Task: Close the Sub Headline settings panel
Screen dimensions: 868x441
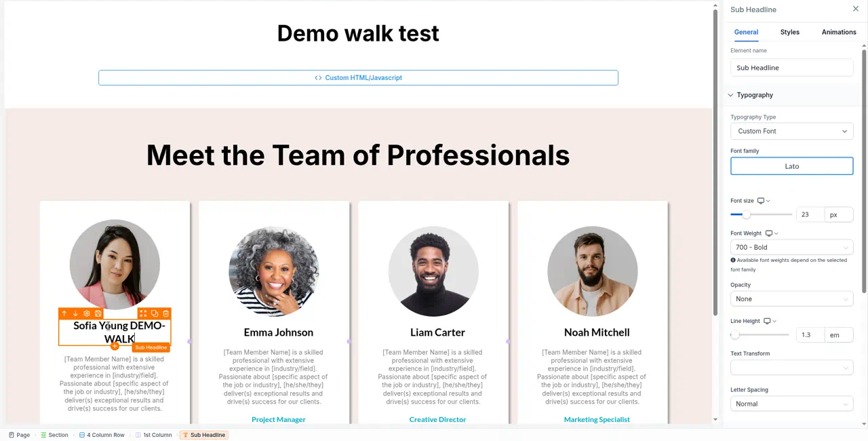Action: pos(855,9)
